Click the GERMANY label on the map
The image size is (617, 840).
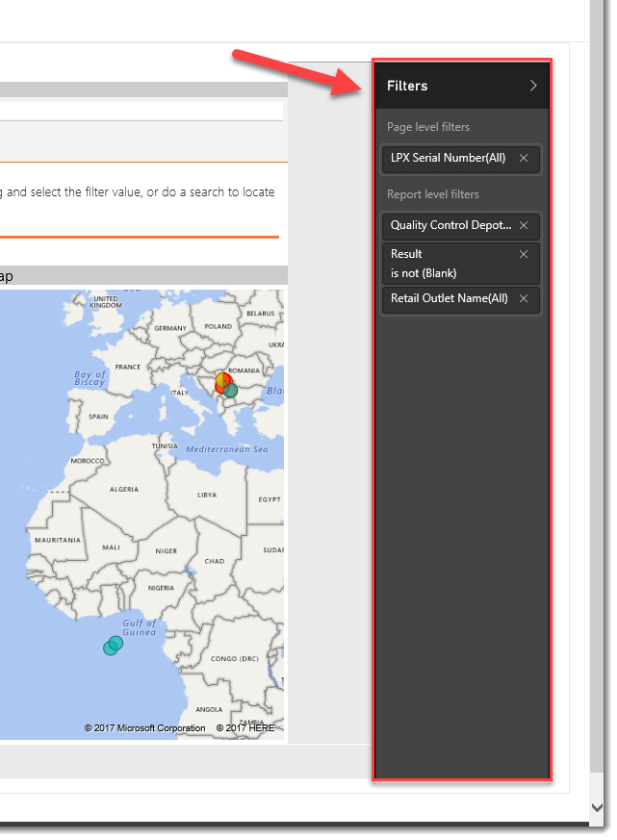tap(170, 328)
